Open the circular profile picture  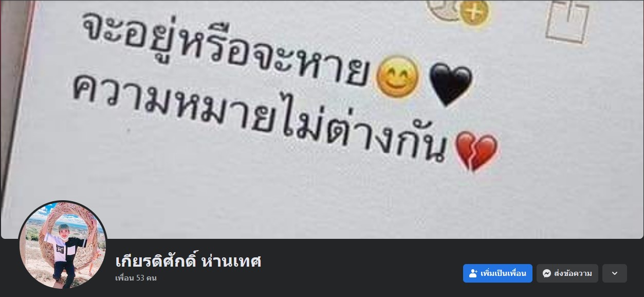pyautogui.click(x=63, y=245)
